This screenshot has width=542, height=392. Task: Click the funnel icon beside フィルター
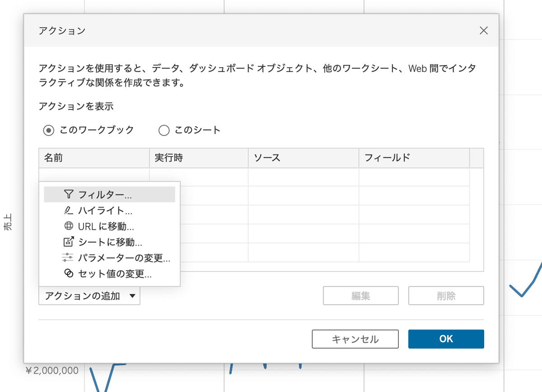click(68, 194)
